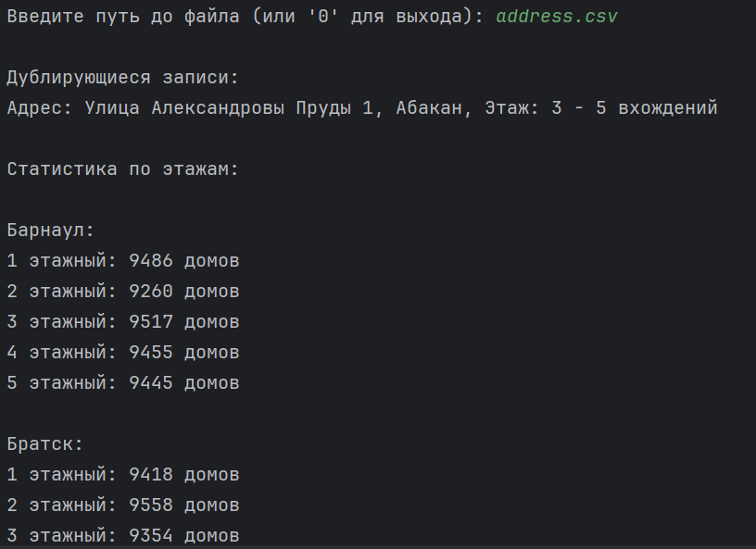Select the 'Дублирующиеся записи:' heading

123,78
